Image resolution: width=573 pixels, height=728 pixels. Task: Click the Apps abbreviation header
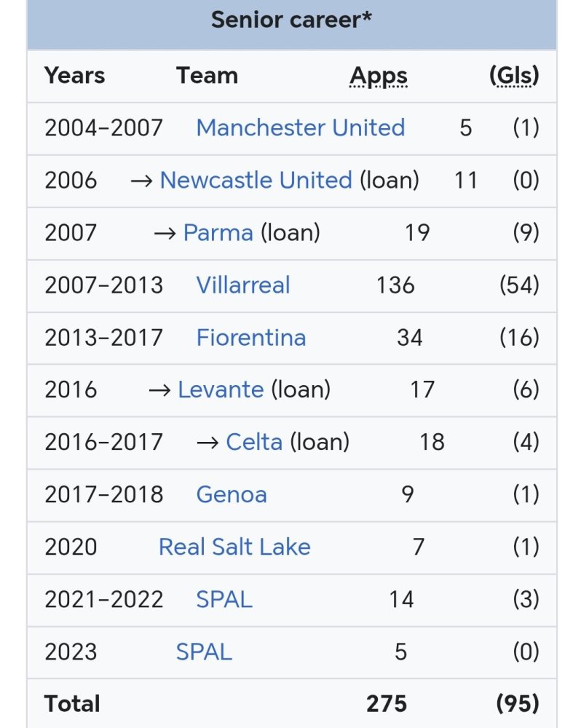point(379,76)
